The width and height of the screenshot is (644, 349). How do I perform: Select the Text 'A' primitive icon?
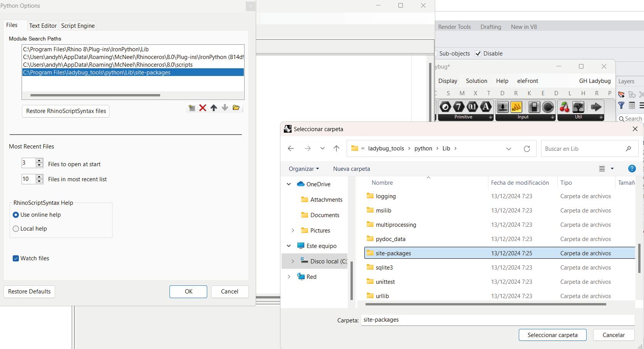coord(486,107)
